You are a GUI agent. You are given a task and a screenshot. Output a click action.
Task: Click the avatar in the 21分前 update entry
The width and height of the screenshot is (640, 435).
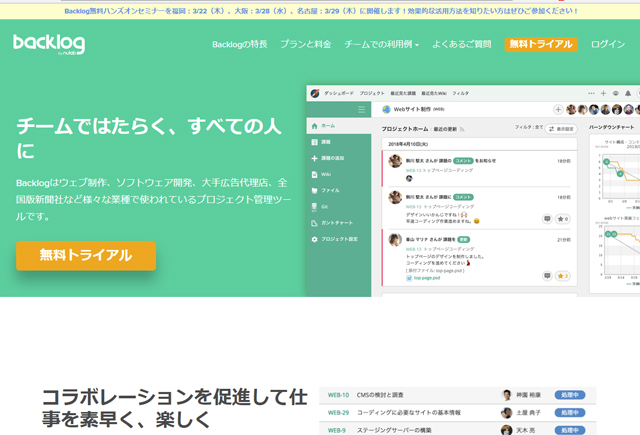coord(395,240)
